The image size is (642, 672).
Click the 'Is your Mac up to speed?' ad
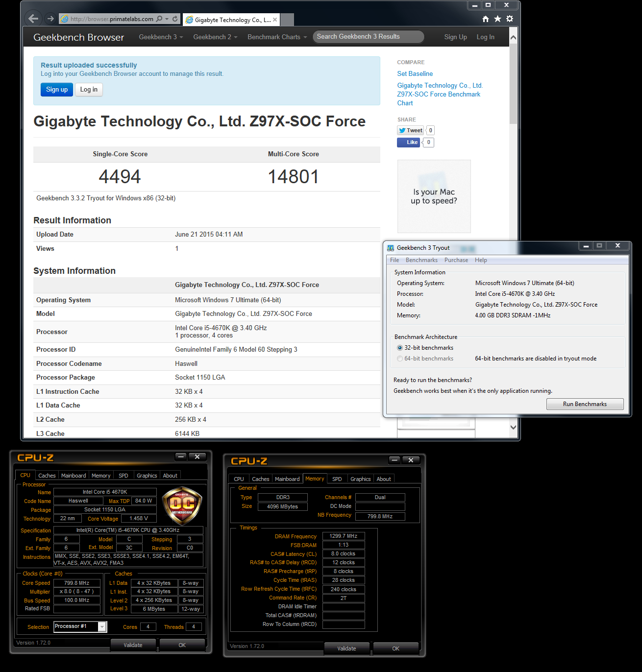coord(434,196)
